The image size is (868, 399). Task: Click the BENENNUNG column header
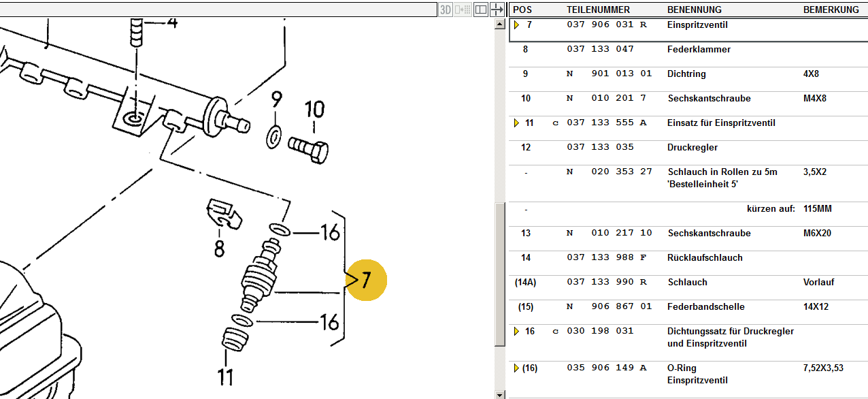[x=694, y=10]
